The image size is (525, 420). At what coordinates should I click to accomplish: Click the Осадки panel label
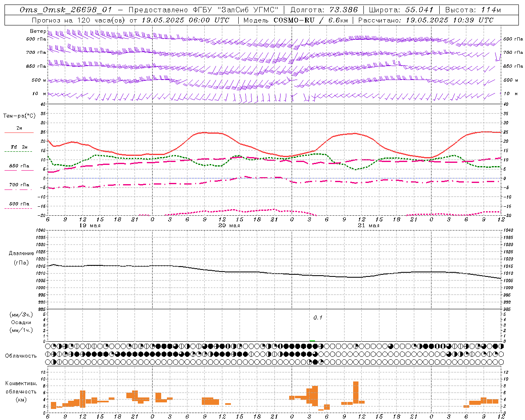pyautogui.click(x=21, y=322)
